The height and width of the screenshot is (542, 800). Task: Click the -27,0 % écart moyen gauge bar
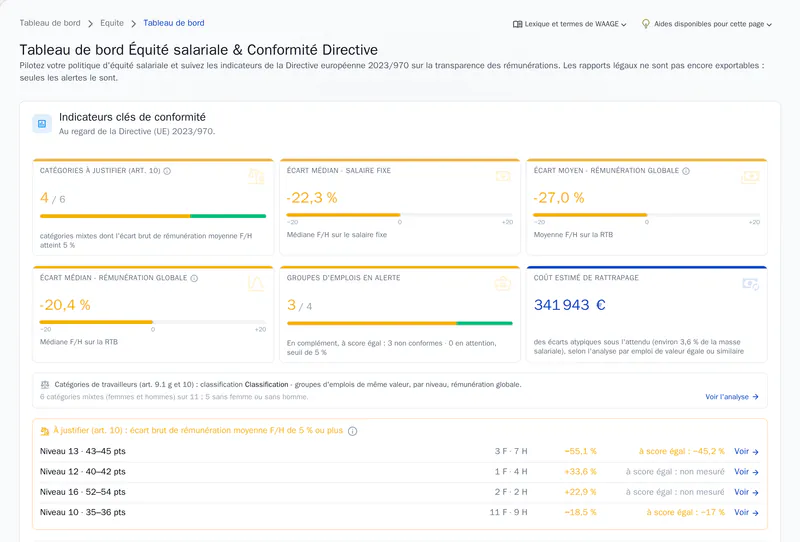pos(646,215)
